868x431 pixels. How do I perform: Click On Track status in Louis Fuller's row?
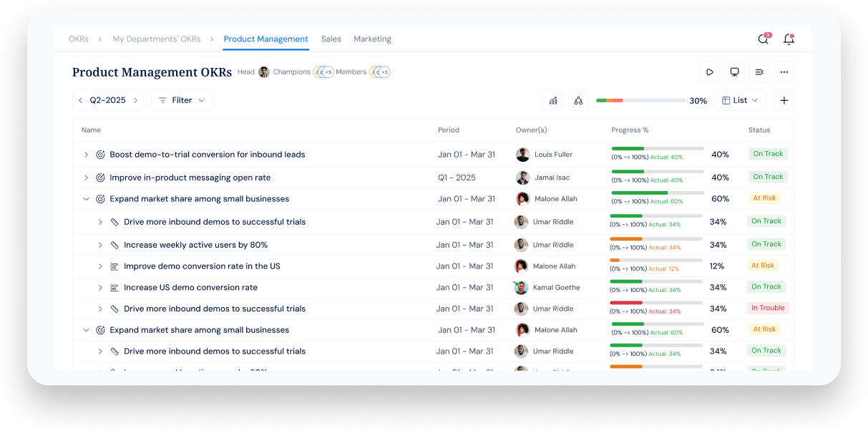pyautogui.click(x=768, y=154)
